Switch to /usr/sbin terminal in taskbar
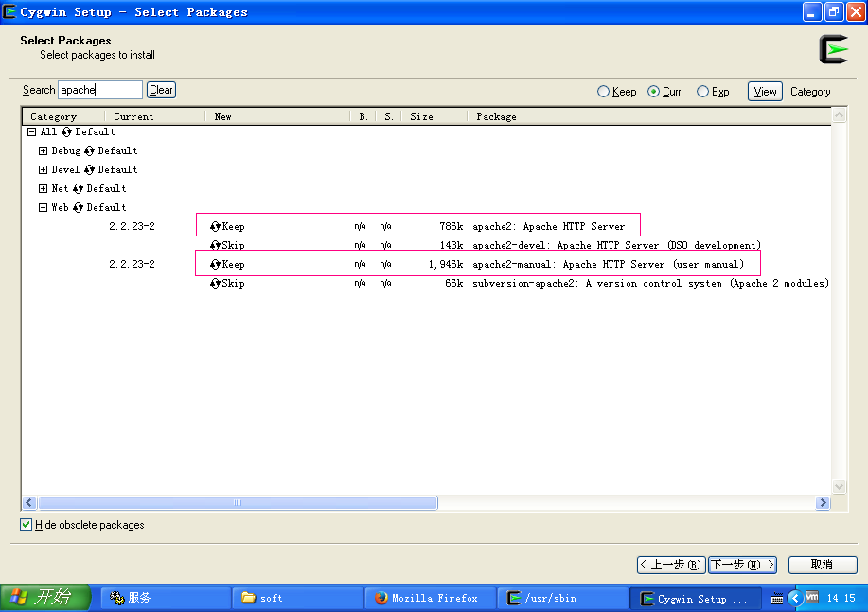868x612 pixels. [562, 598]
